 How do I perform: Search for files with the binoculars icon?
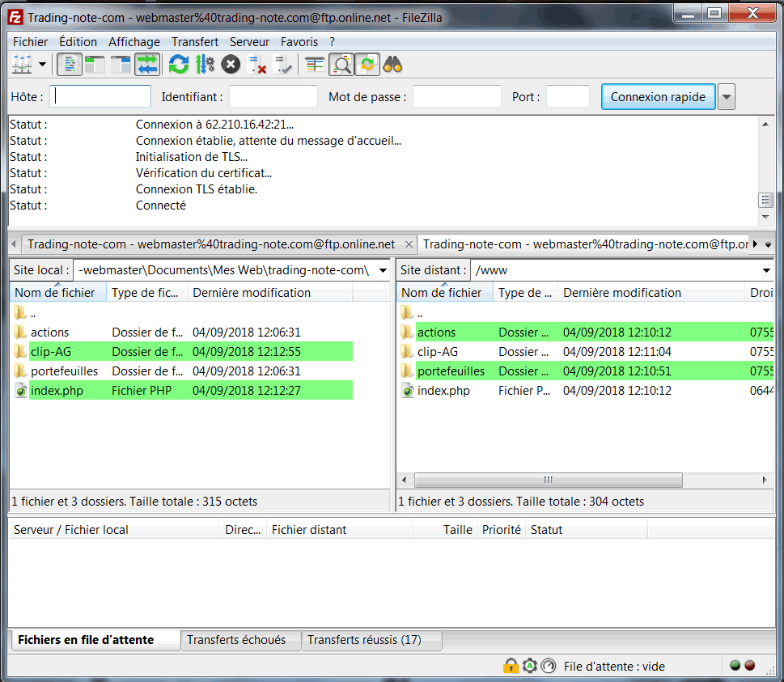point(393,65)
